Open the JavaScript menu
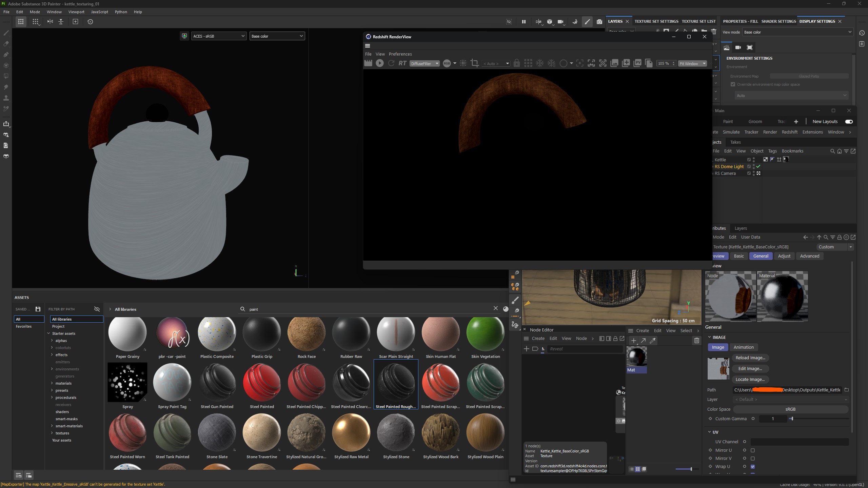868x488 pixels. point(99,12)
